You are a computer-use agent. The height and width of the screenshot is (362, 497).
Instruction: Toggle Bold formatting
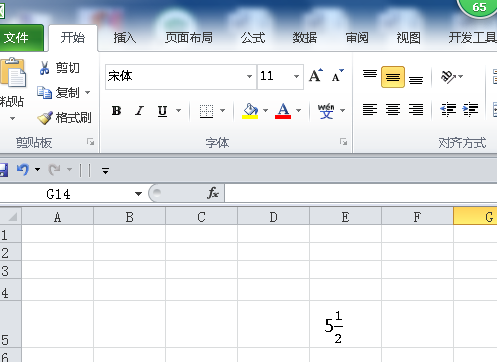pyautogui.click(x=116, y=110)
